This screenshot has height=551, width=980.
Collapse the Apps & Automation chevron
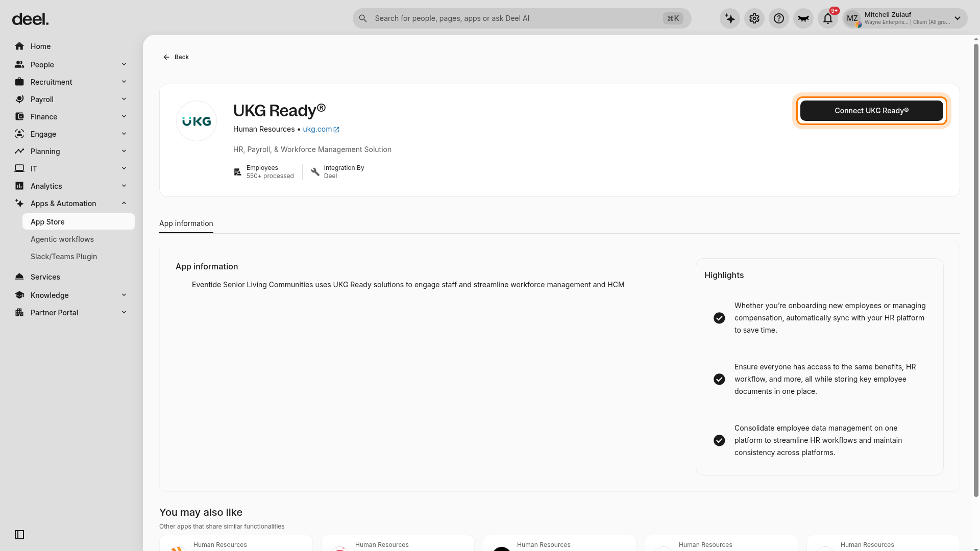pos(124,203)
